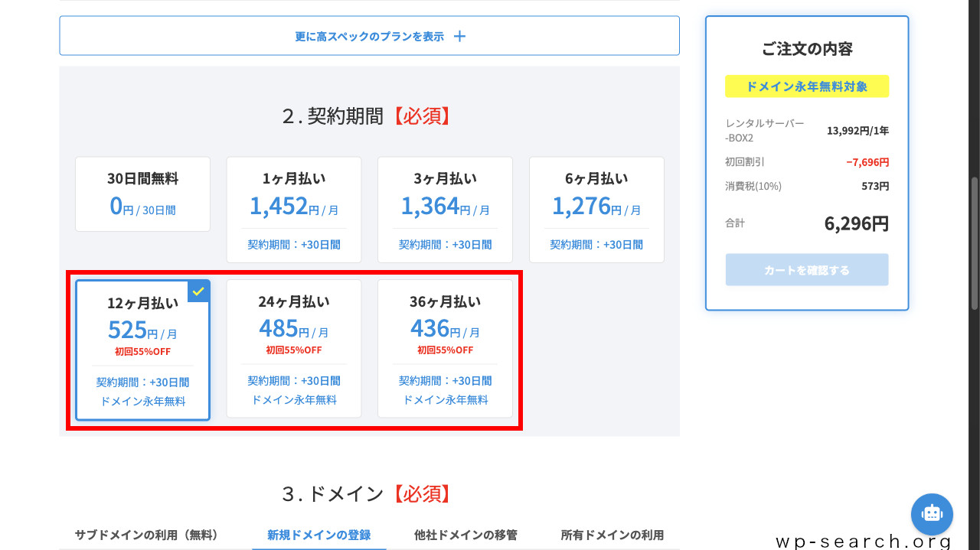The width and height of the screenshot is (980, 550).
Task: Click the 合計 label in order summary
Action: [735, 223]
